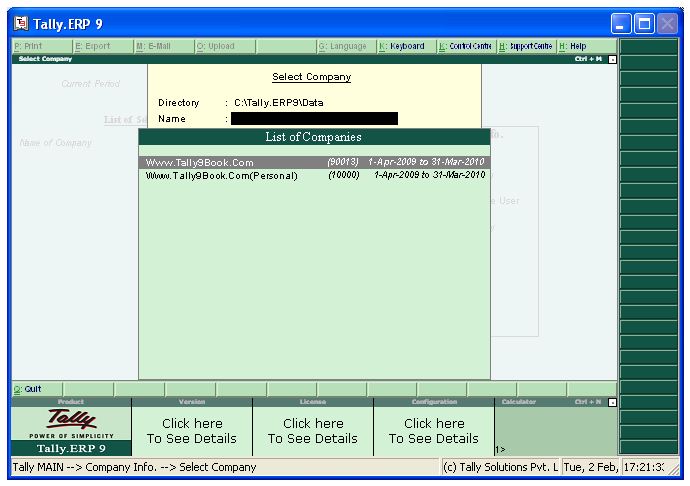This screenshot has height=486, width=690.
Task: Open the Help menu
Action: (x=587, y=46)
